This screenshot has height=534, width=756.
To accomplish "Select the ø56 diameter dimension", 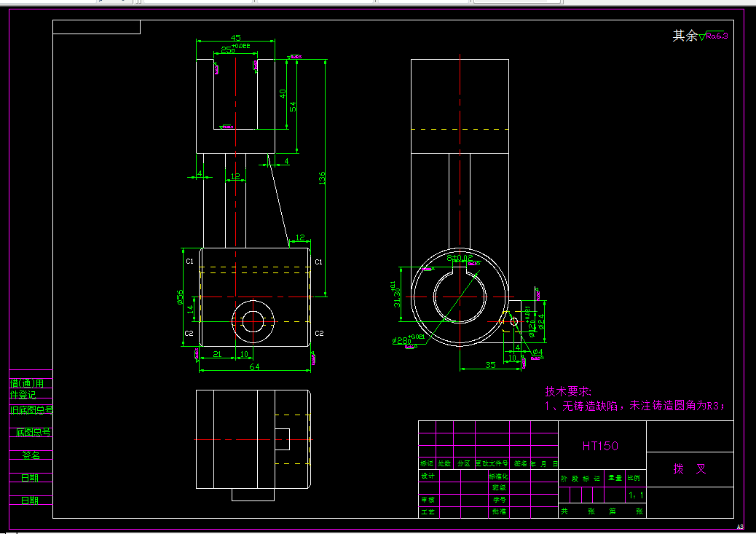I will [180, 297].
